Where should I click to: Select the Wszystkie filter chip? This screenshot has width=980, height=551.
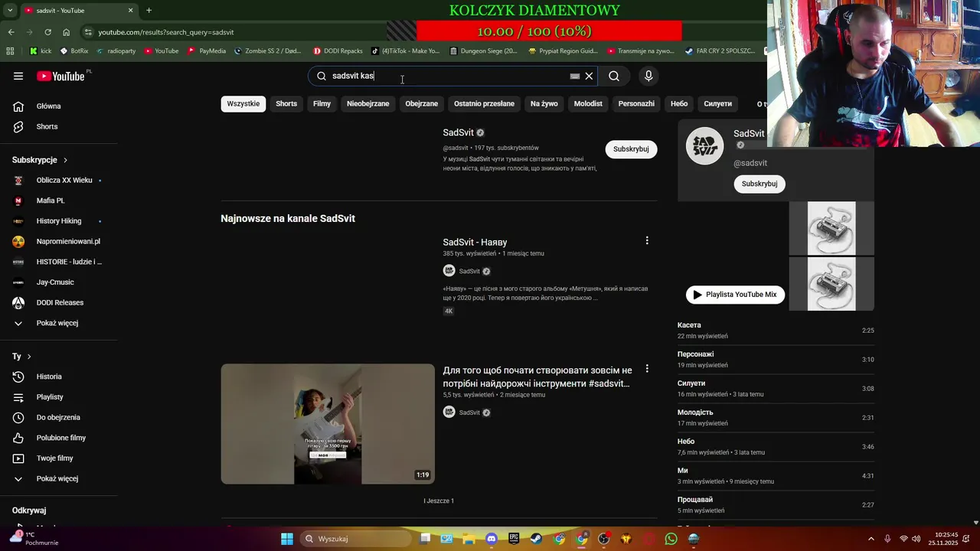click(243, 103)
